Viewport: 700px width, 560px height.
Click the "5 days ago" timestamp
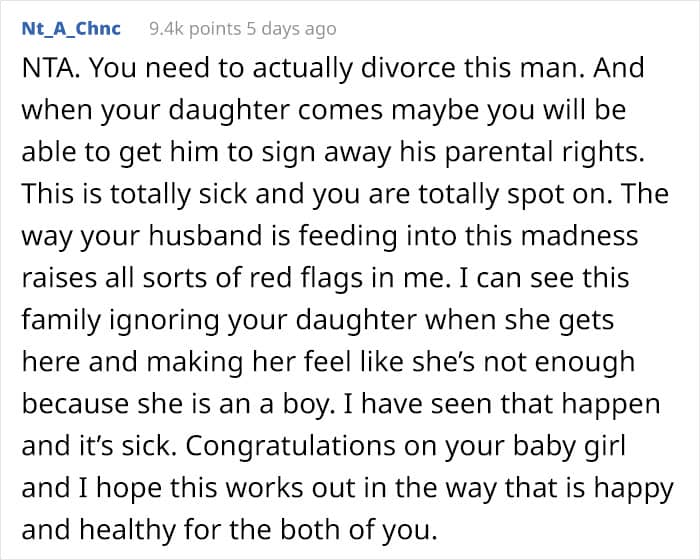[x=289, y=29]
